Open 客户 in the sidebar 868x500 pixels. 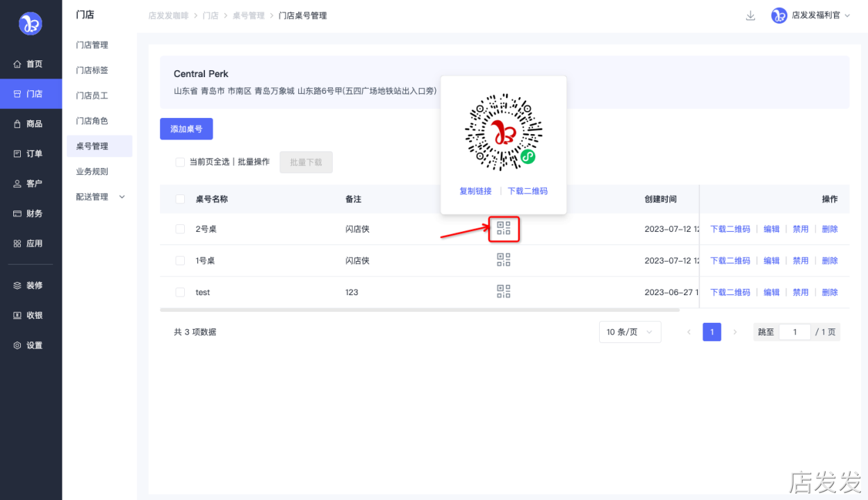tap(31, 183)
